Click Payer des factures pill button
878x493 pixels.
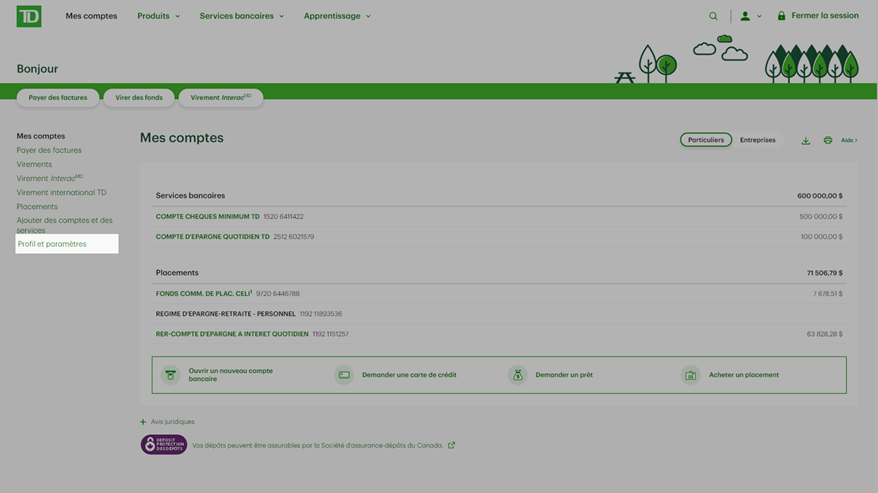(58, 97)
